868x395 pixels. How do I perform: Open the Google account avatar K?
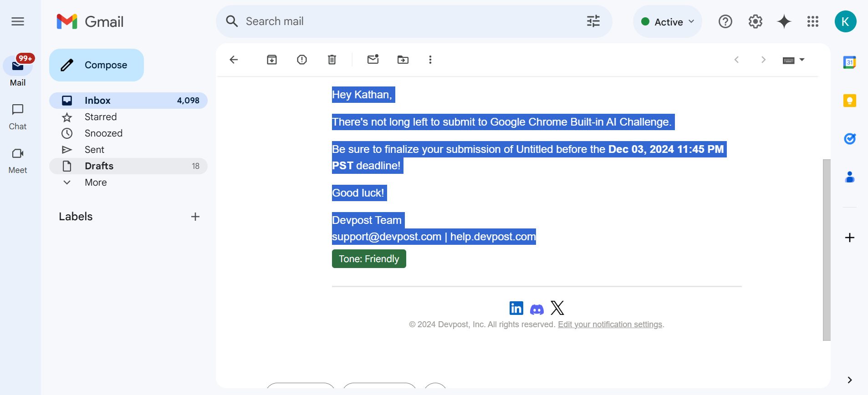[846, 21]
